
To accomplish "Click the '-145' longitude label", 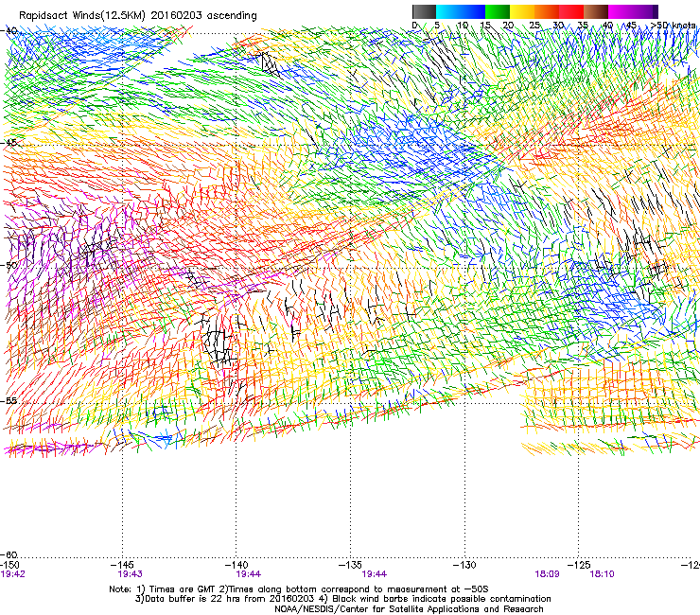I will point(123,565).
